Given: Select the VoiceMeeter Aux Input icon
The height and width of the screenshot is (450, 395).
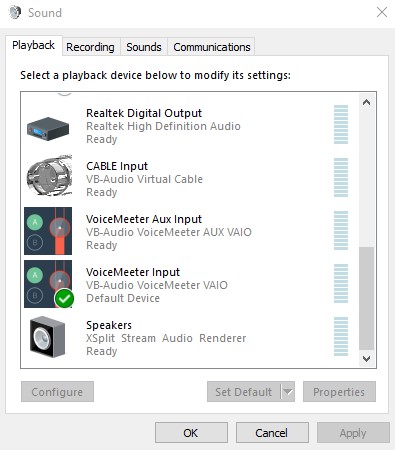Looking at the screenshot, I should point(48,231).
